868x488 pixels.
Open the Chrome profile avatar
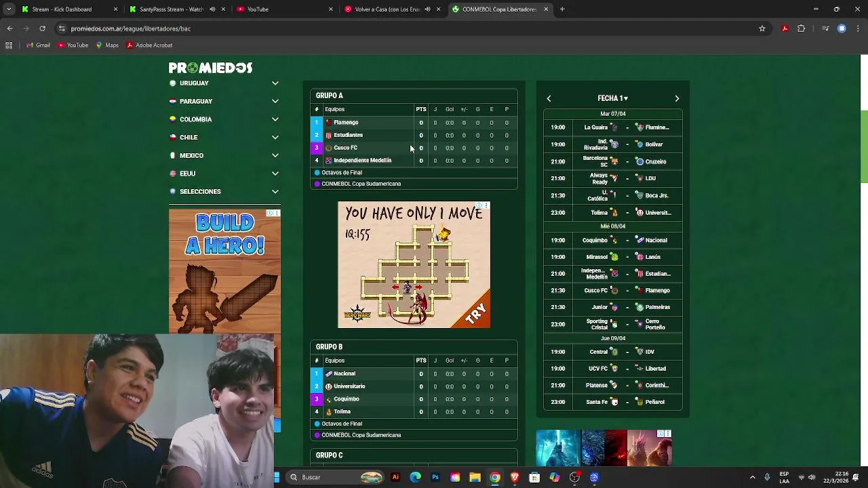[x=842, y=28]
